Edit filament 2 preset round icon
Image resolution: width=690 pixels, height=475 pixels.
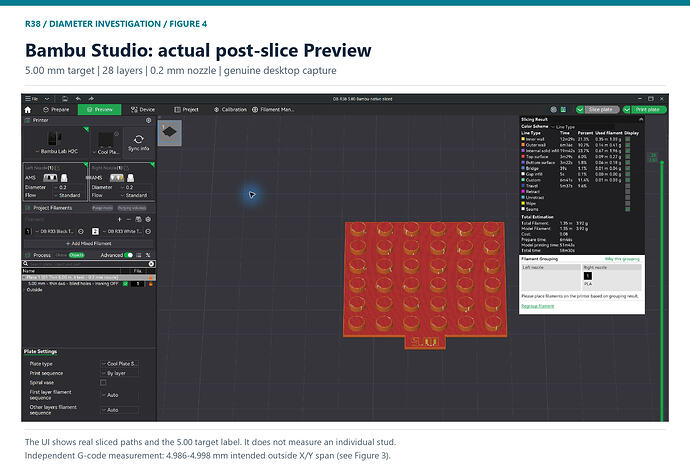pyautogui.click(x=148, y=232)
